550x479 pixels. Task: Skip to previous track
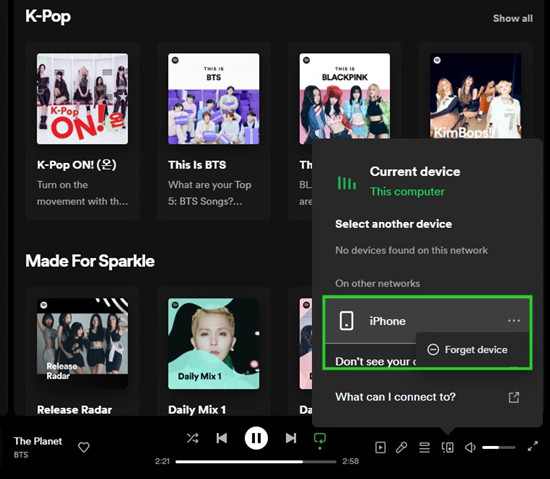pos(221,438)
